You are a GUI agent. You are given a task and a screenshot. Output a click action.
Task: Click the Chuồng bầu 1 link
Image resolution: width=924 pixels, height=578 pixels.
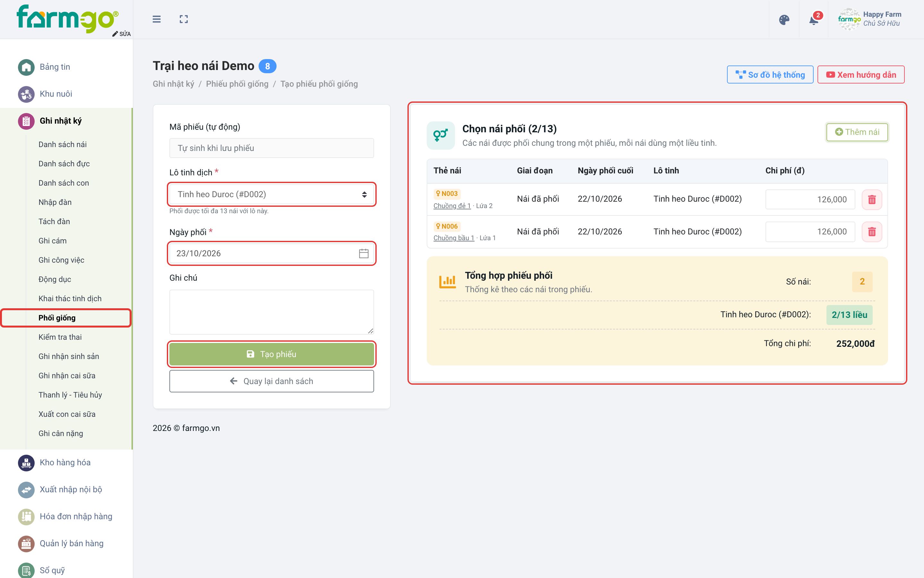click(x=454, y=238)
